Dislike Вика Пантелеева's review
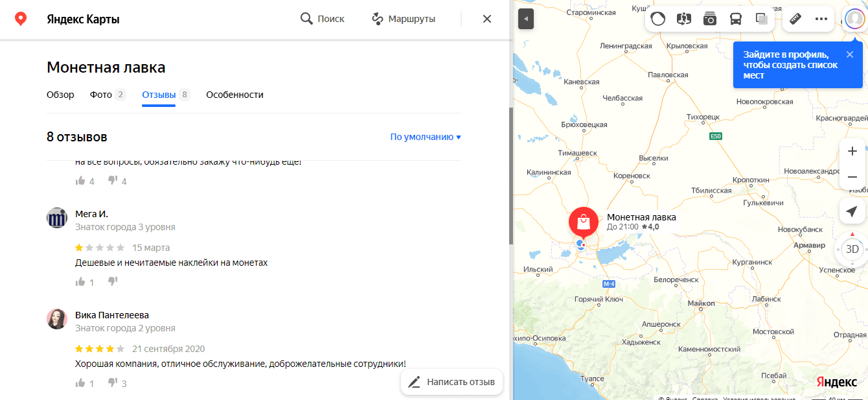Screen dimensions: 868x400 [113, 383]
